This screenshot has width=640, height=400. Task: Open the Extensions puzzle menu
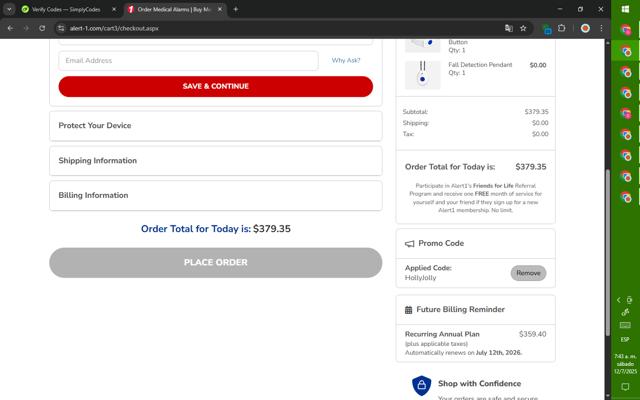[562, 28]
